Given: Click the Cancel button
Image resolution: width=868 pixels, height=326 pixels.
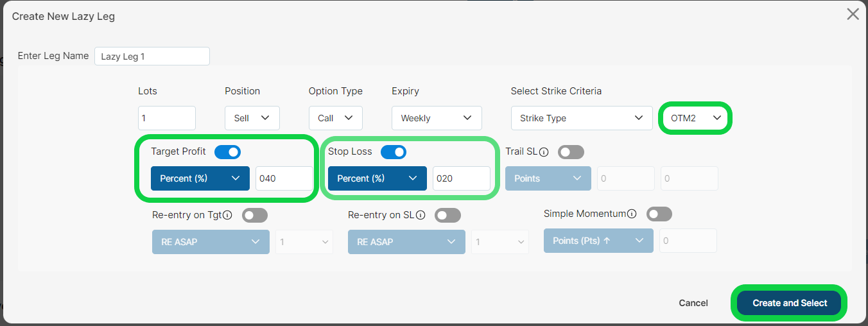Looking at the screenshot, I should coord(693,303).
